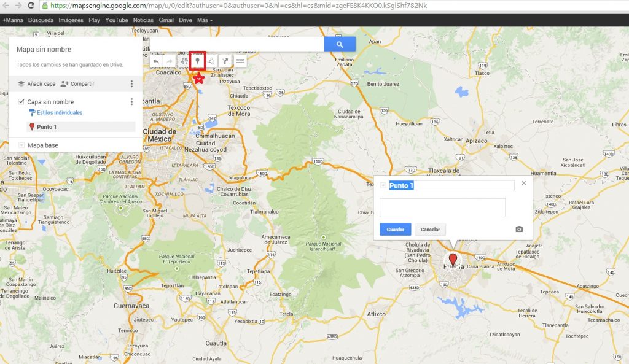Click the undo arrow in the toolbar

point(157,61)
